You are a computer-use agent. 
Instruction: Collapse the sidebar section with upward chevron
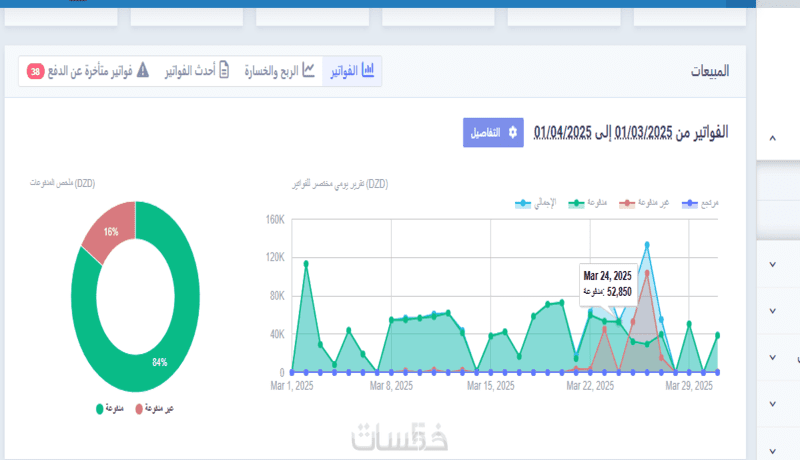point(772,138)
